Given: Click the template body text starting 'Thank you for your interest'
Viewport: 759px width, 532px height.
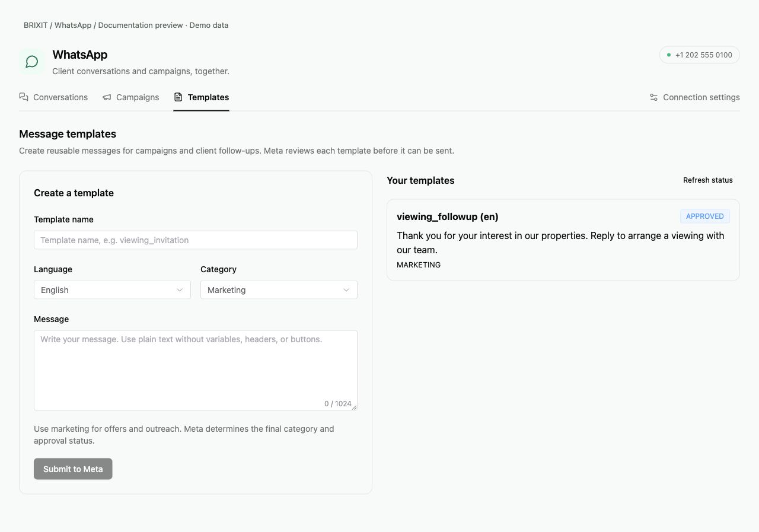Looking at the screenshot, I should 560,243.
